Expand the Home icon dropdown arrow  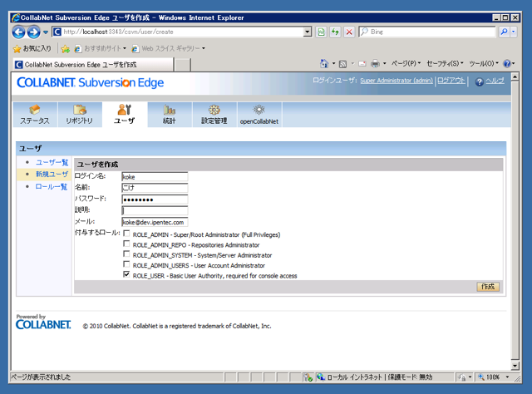pyautogui.click(x=333, y=63)
